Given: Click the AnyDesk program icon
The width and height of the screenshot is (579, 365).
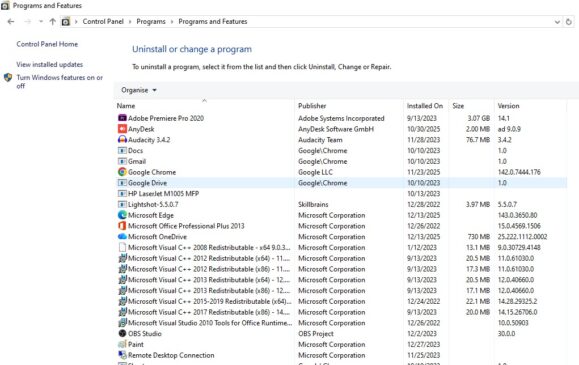Looking at the screenshot, I should pos(122,129).
